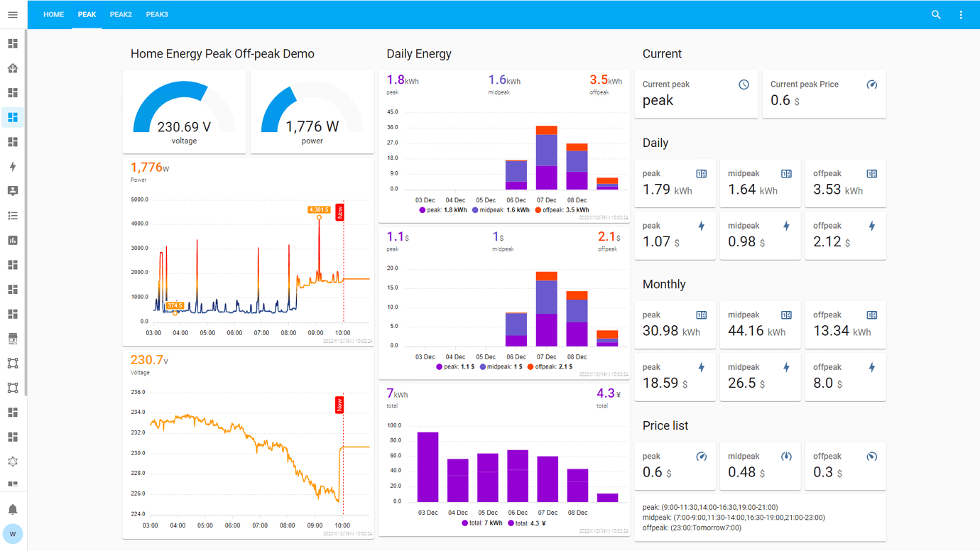The image size is (980, 551).
Task: Open the notifications bell at sidebar bottom
Action: click(12, 509)
